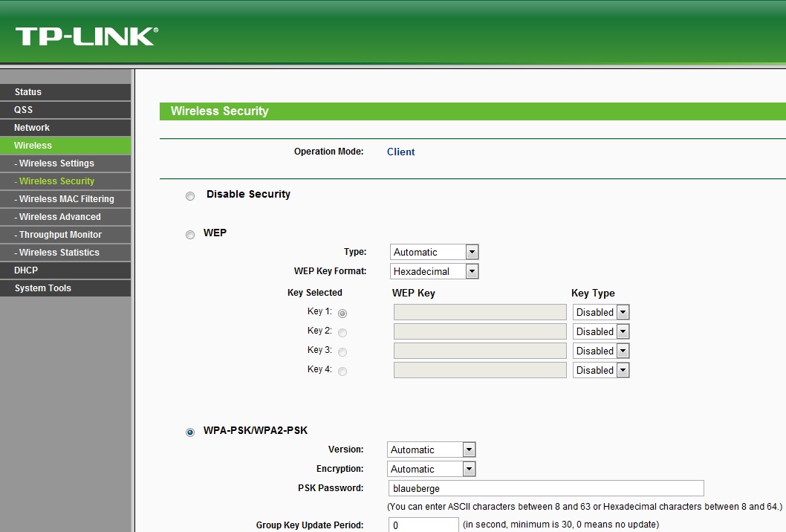Viewport: 786px width, 532px height.
Task: Open WPA Encryption dropdown
Action: coord(431,469)
